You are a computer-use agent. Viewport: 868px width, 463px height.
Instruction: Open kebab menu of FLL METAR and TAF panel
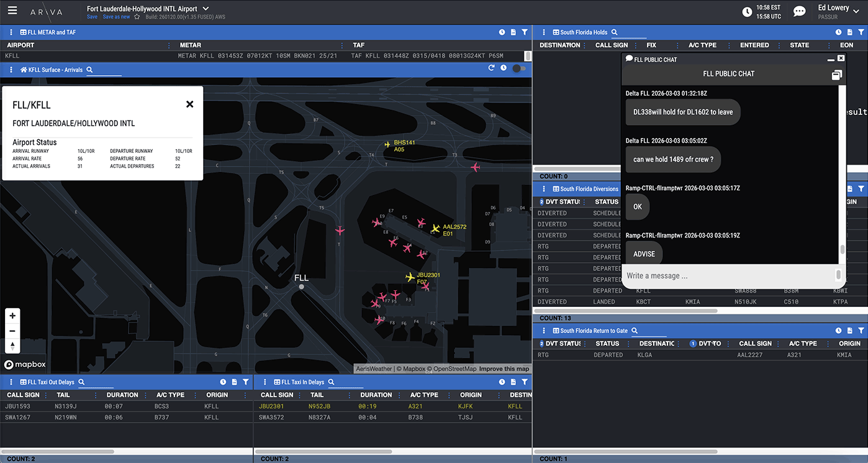coord(11,32)
